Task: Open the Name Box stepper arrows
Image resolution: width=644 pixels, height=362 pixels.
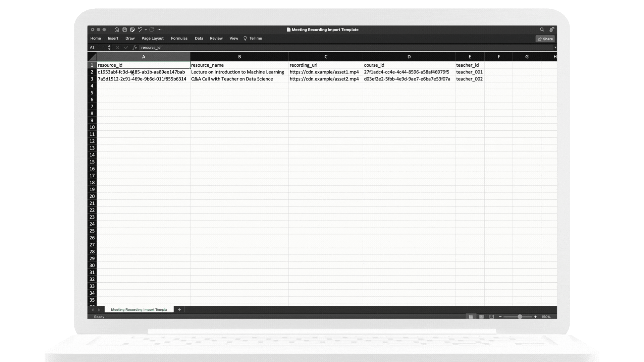Action: click(109, 48)
